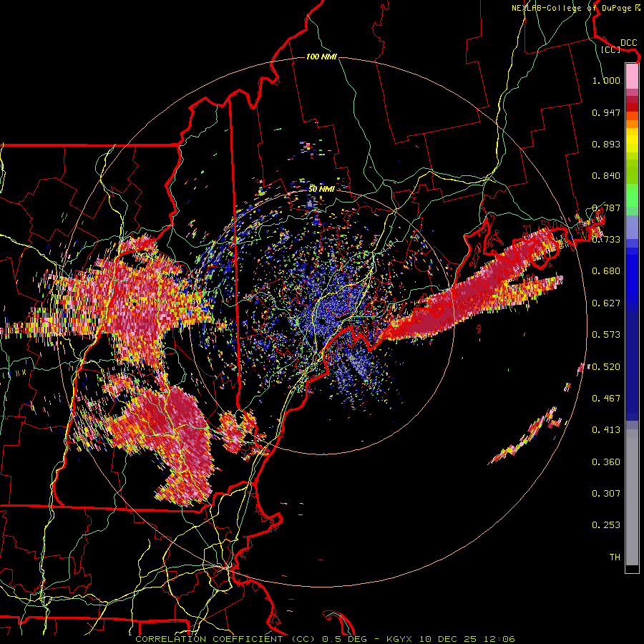The image size is (644, 644).
Task: Click the KGYX 10 DEC 25 12:06 timestamp
Action: pos(451,639)
